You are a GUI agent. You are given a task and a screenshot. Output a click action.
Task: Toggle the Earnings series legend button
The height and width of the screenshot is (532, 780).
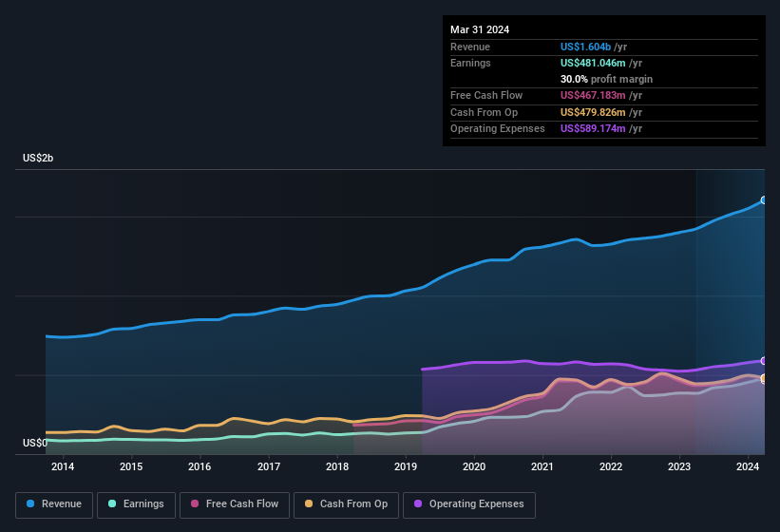click(x=136, y=504)
